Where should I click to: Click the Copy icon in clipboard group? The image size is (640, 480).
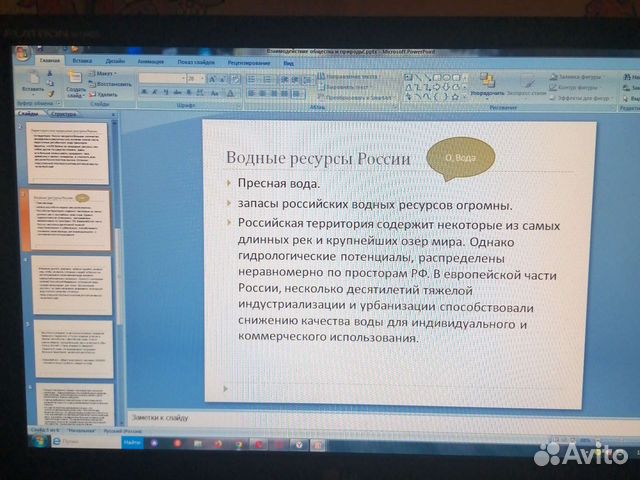[x=51, y=83]
